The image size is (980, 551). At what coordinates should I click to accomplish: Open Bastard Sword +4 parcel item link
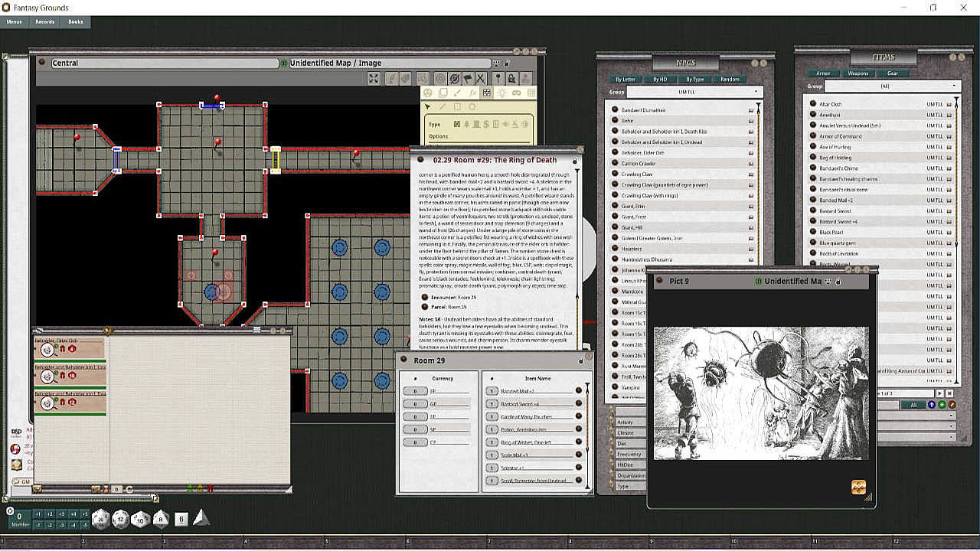pos(579,403)
